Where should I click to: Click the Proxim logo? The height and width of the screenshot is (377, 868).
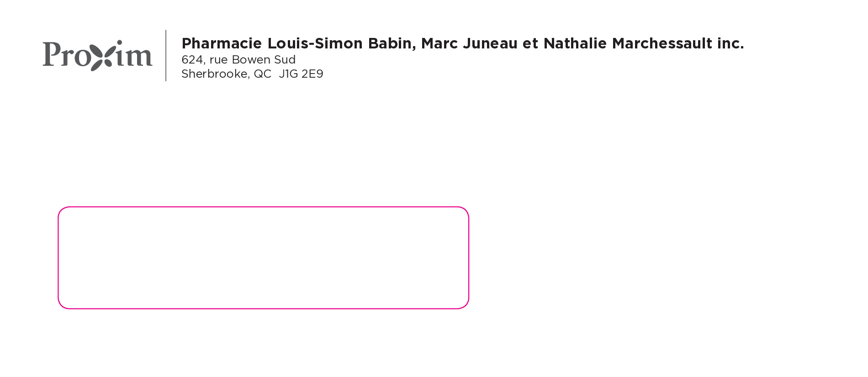pos(97,55)
